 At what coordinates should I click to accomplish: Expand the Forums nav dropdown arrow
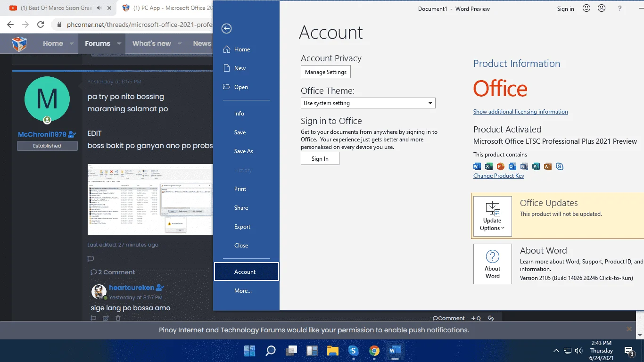(119, 43)
